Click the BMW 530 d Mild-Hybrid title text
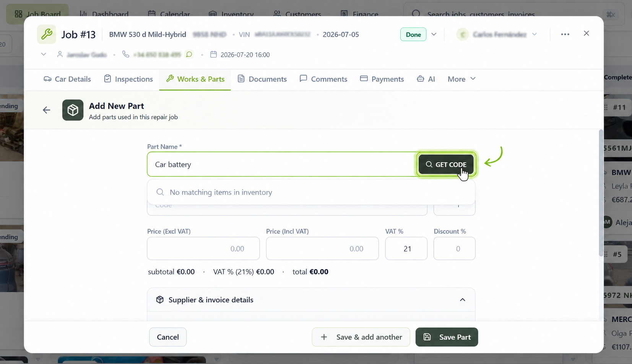Viewport: 632px width, 364px height. tap(148, 34)
